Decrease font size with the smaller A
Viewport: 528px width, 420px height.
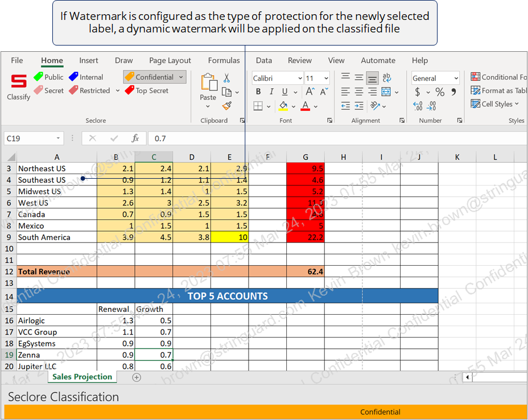(324, 92)
